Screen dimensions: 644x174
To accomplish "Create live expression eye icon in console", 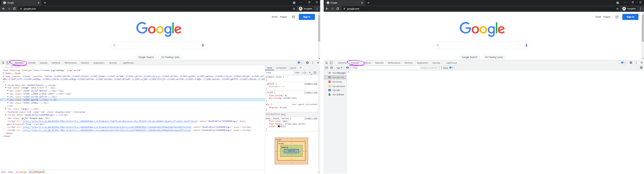I will pyautogui.click(x=347, y=68).
